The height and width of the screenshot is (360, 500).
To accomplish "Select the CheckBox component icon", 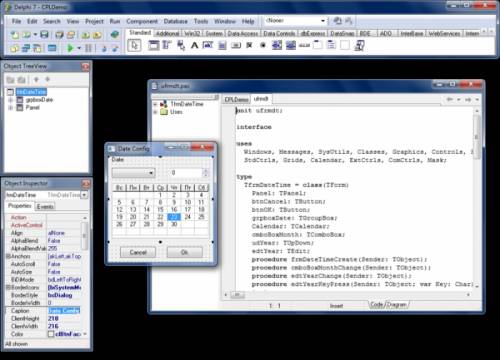I will point(249,45).
